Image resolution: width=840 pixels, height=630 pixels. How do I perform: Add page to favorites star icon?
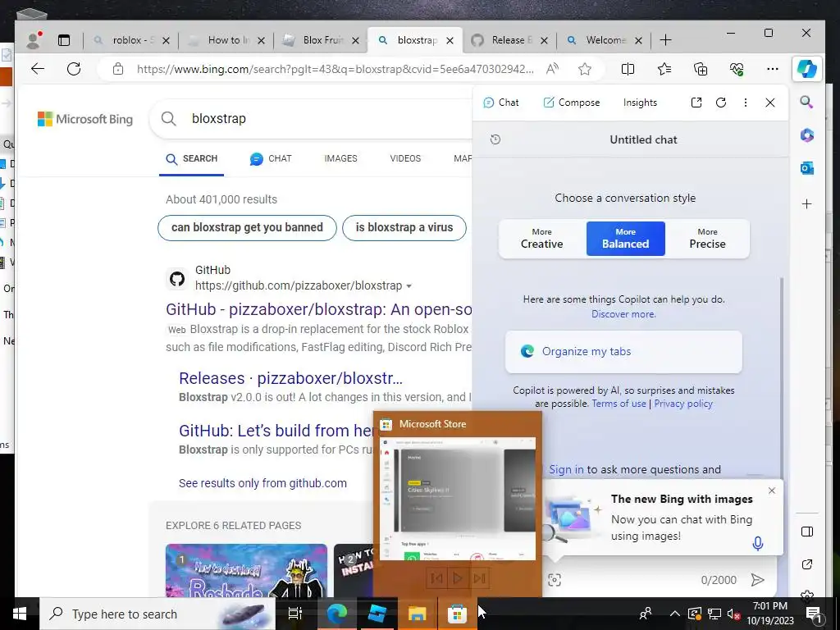click(584, 69)
